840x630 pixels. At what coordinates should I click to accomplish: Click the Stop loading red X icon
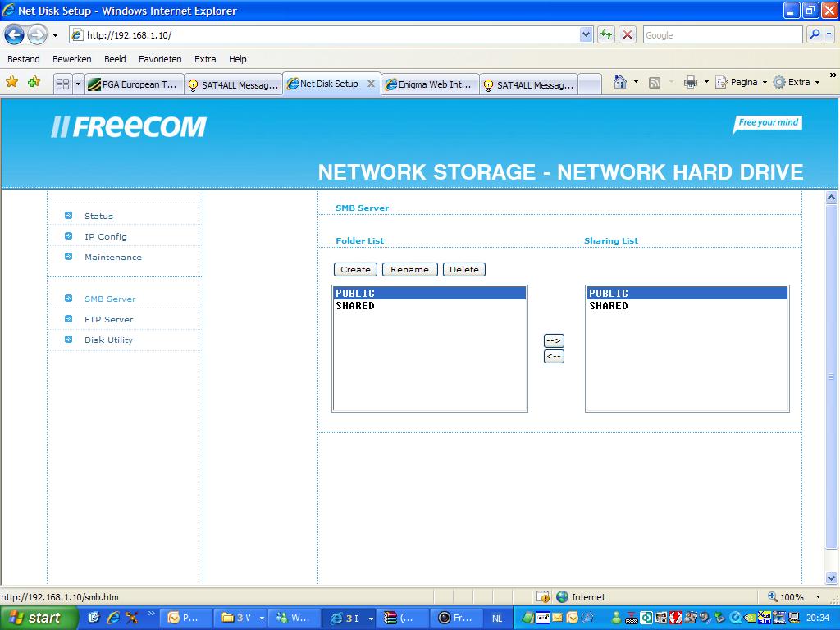point(628,35)
